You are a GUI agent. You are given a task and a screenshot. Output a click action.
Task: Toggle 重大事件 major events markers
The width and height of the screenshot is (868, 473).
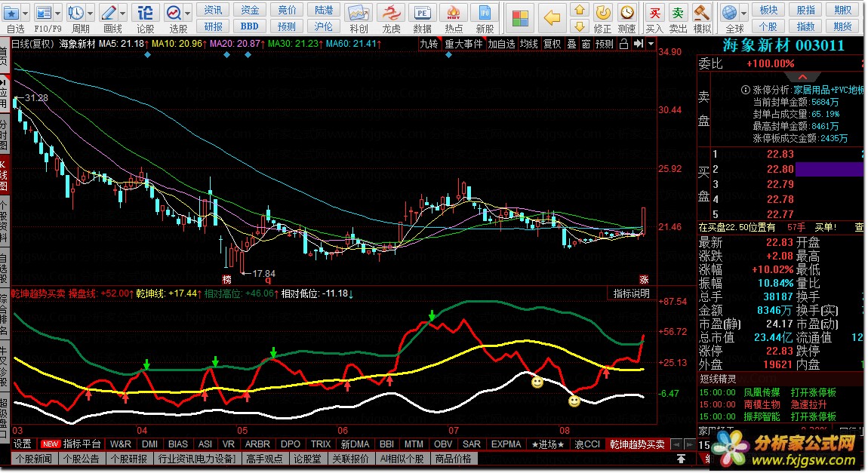pyautogui.click(x=463, y=44)
